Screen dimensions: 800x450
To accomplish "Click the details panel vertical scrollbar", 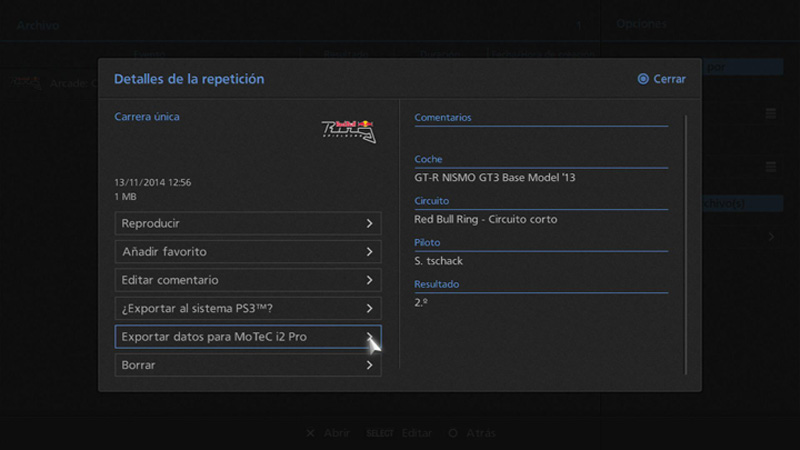I will click(x=686, y=240).
